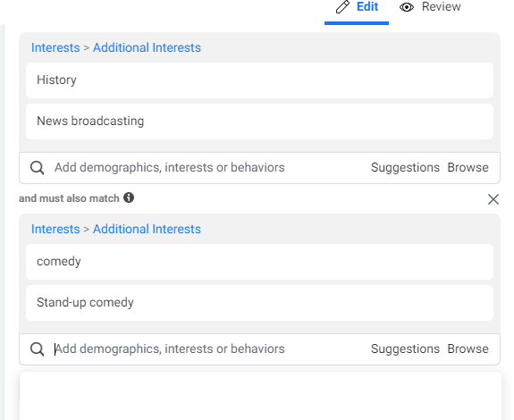
Task: Switch to the Edit tab
Action: [357, 7]
